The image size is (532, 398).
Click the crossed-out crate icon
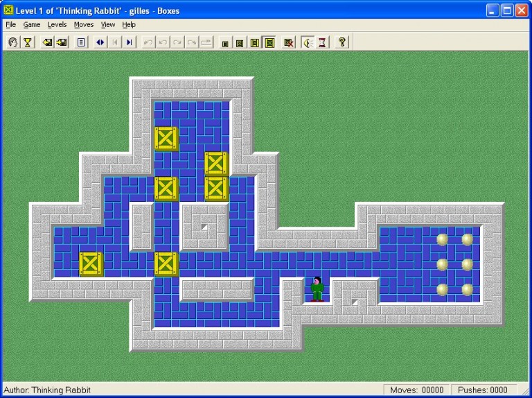coord(289,43)
